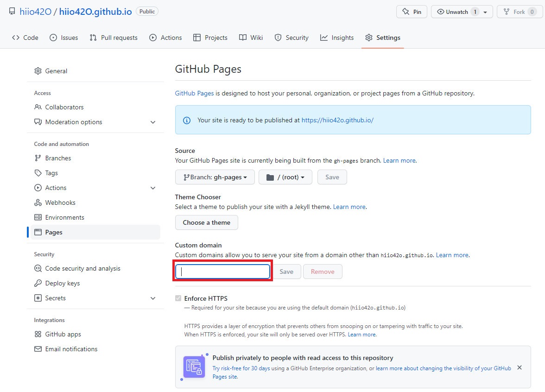Screen dimensions: 545x392
Task: Open the Insights tab
Action: click(337, 38)
